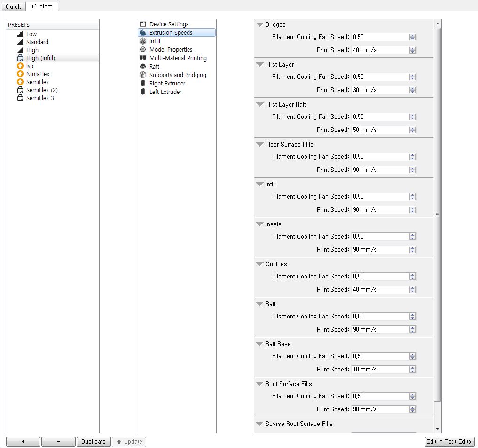This screenshot has height=448, width=478.
Task: Click the Update preset button
Action: (129, 441)
